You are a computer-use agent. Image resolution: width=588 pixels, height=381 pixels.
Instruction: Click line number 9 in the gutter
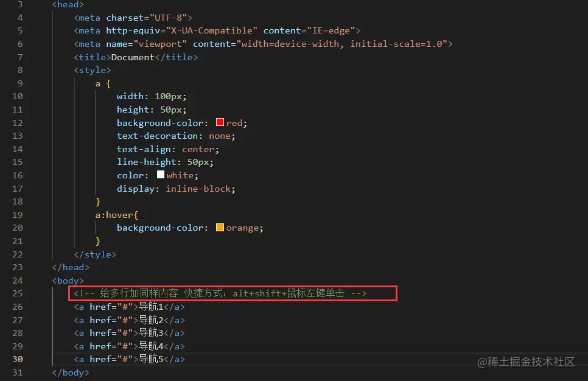click(x=20, y=83)
